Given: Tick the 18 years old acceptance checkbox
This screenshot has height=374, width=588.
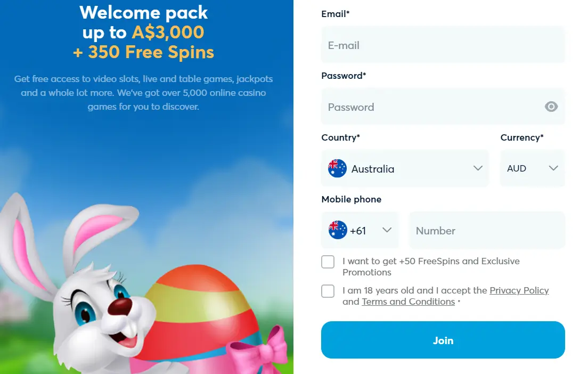Looking at the screenshot, I should 328,291.
